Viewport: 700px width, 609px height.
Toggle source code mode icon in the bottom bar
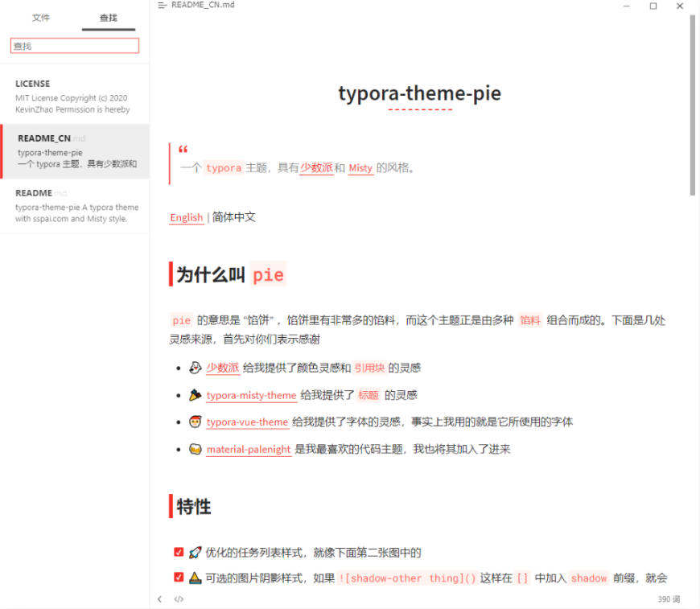point(179,599)
